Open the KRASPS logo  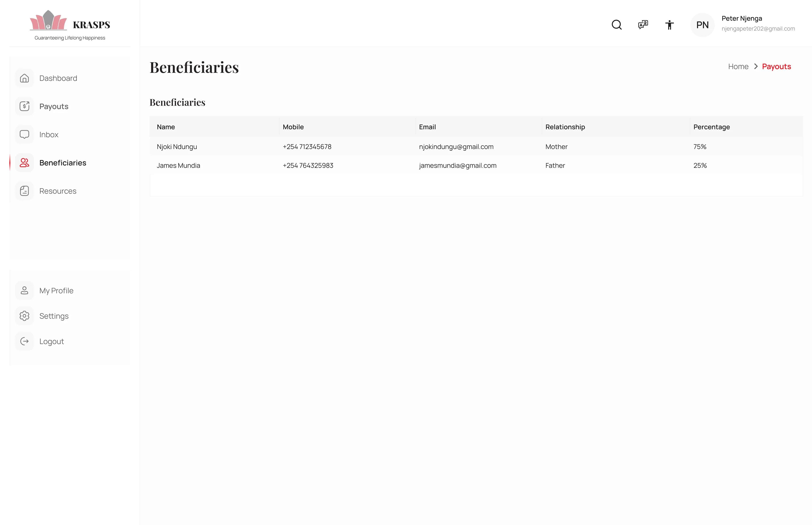click(x=70, y=24)
